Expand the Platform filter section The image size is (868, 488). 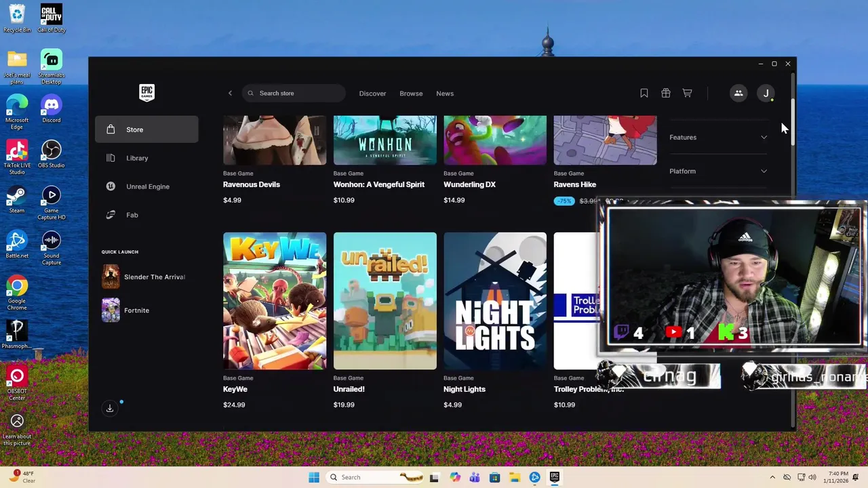point(718,171)
